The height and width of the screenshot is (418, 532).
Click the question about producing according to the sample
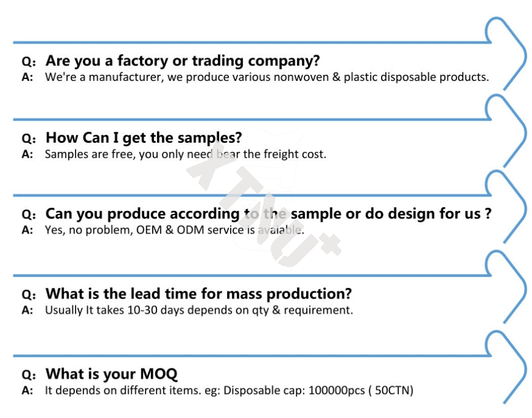pos(268,214)
